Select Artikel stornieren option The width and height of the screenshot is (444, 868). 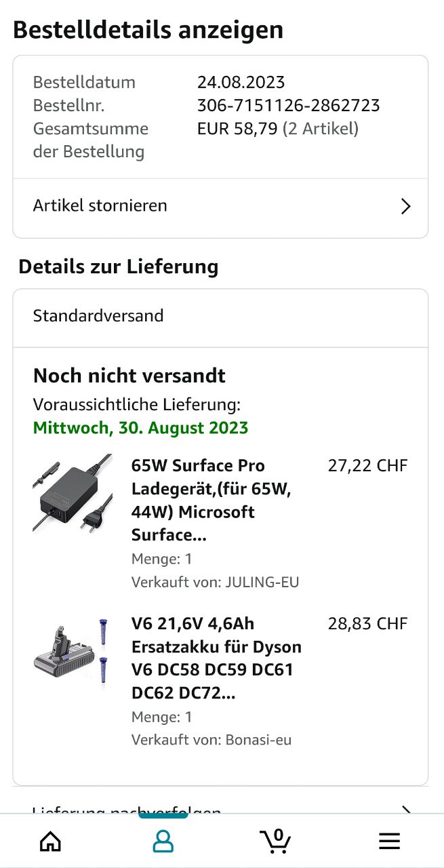tap(100, 205)
